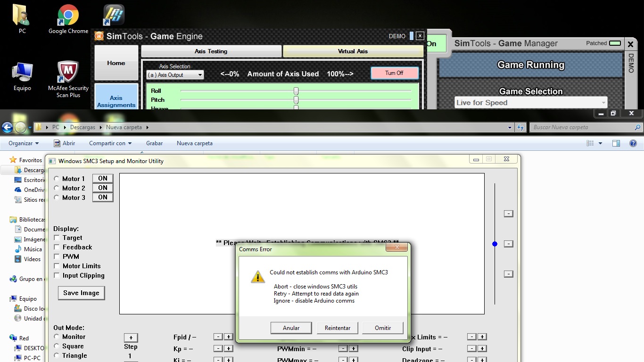The width and height of the screenshot is (644, 362).
Task: Toggle Motor 1 ON button
Action: [x=103, y=178]
